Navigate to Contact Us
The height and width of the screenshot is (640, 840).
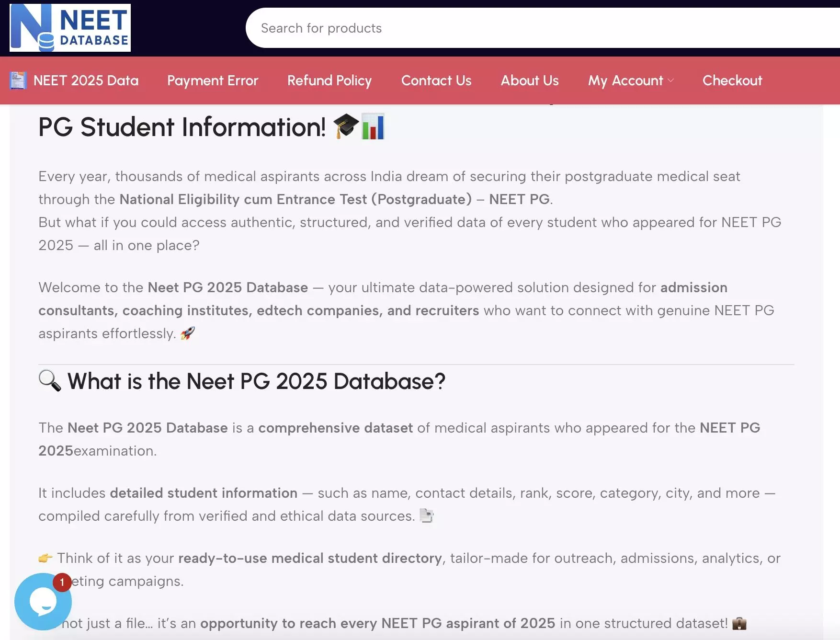[436, 80]
